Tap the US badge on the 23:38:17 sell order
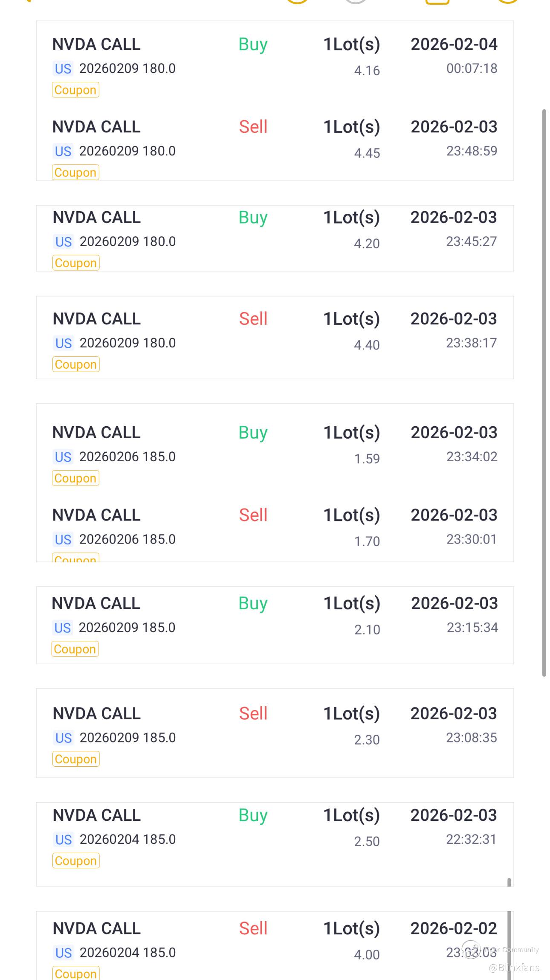550x980 pixels. point(64,343)
